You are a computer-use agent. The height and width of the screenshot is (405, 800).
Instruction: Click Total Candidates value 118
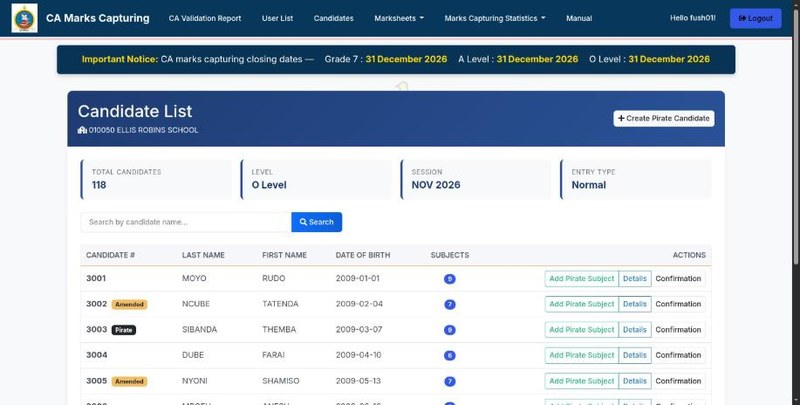(99, 185)
